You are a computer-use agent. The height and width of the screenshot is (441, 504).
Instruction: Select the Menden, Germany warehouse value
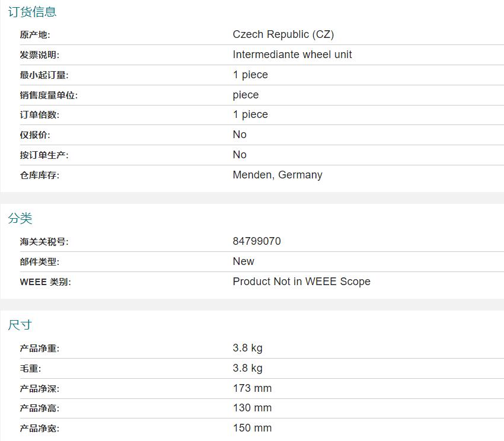(277, 175)
